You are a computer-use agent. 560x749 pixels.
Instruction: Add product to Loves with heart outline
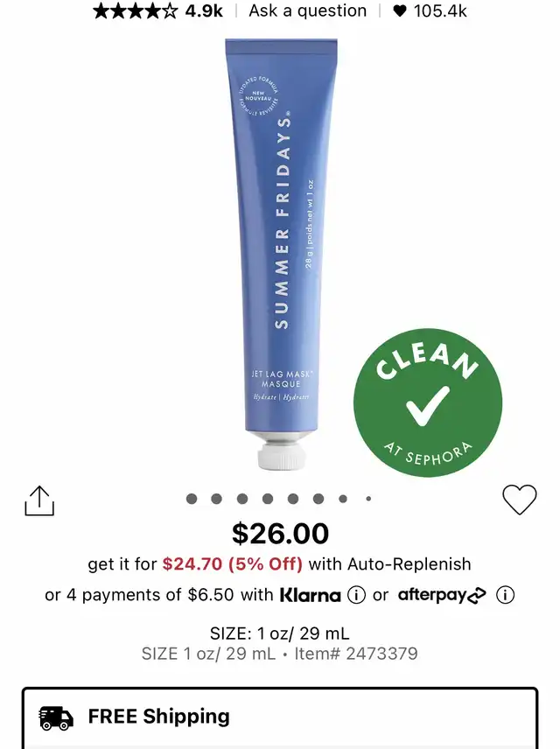click(x=520, y=500)
